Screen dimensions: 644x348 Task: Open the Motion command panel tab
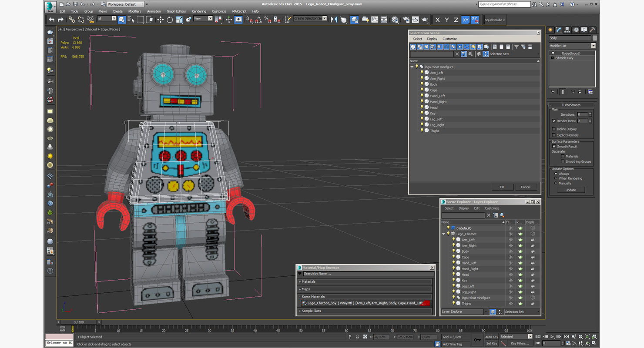click(577, 30)
